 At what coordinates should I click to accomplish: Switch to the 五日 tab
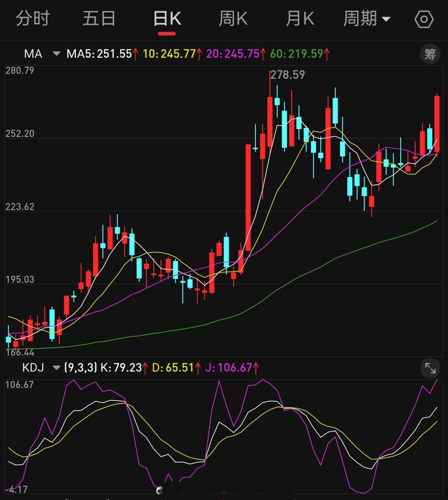pos(99,19)
